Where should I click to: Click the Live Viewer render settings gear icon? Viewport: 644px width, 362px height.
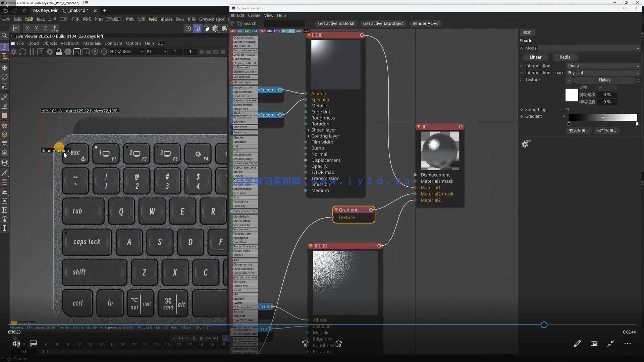tap(50, 52)
